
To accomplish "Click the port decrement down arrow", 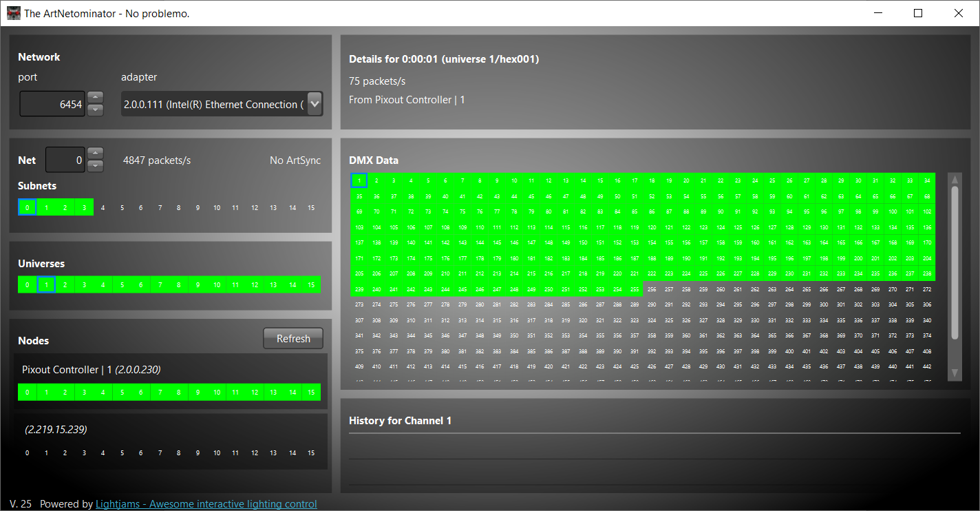I will [96, 109].
